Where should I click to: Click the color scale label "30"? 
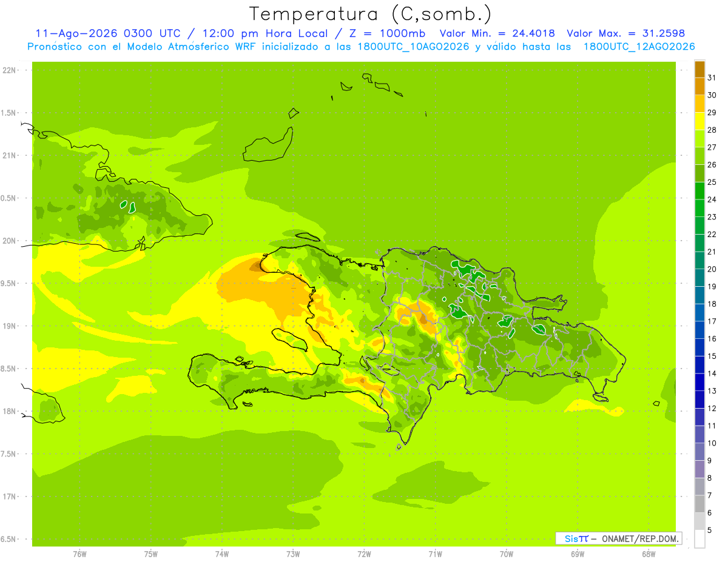pyautogui.click(x=712, y=95)
